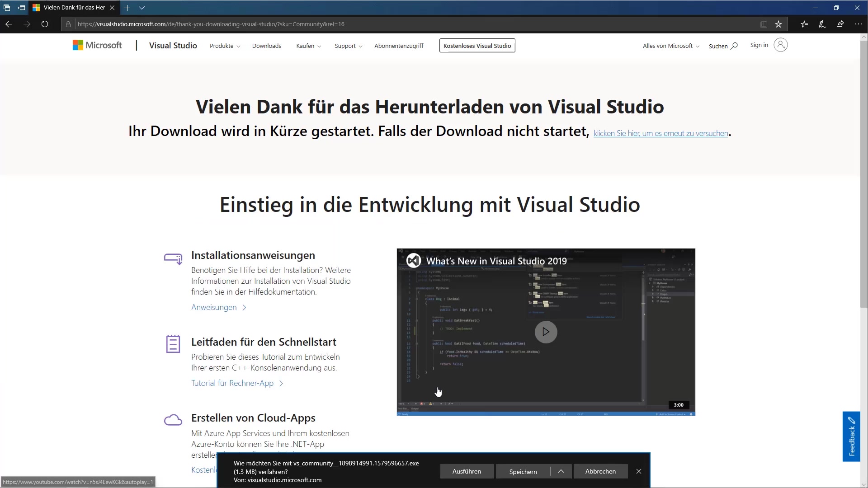Expand Speichern options arrow

point(561,471)
